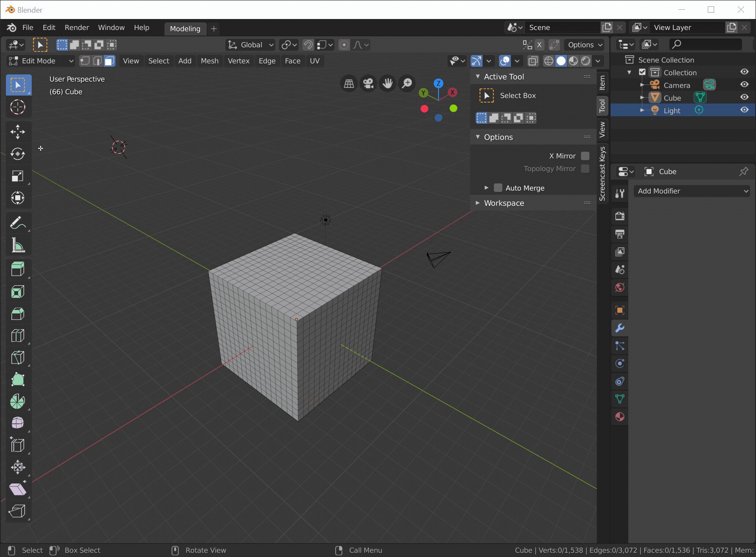Click the outliner search field
756x557 pixels.
coord(706,44)
